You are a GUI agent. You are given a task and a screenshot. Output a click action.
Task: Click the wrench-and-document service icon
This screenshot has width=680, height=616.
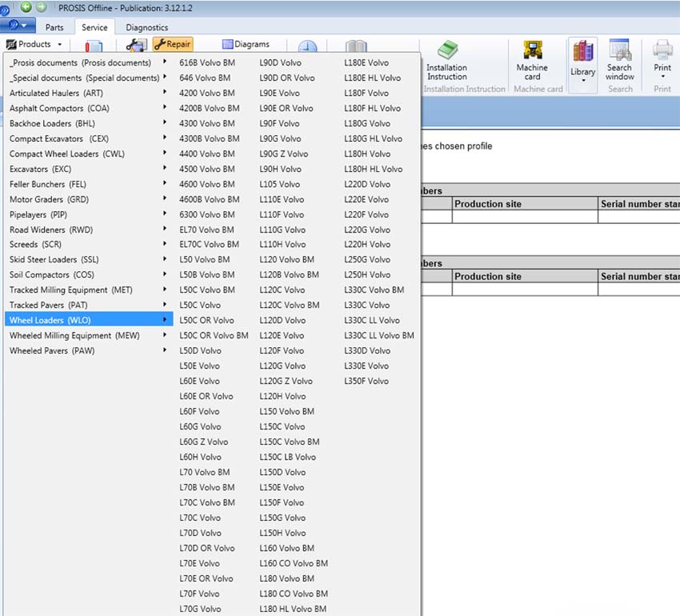point(136,45)
